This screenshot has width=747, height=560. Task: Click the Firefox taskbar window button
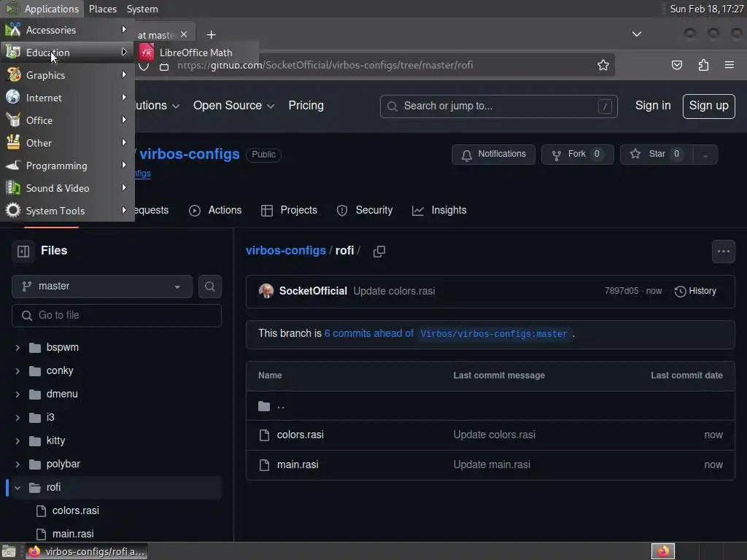(86, 551)
